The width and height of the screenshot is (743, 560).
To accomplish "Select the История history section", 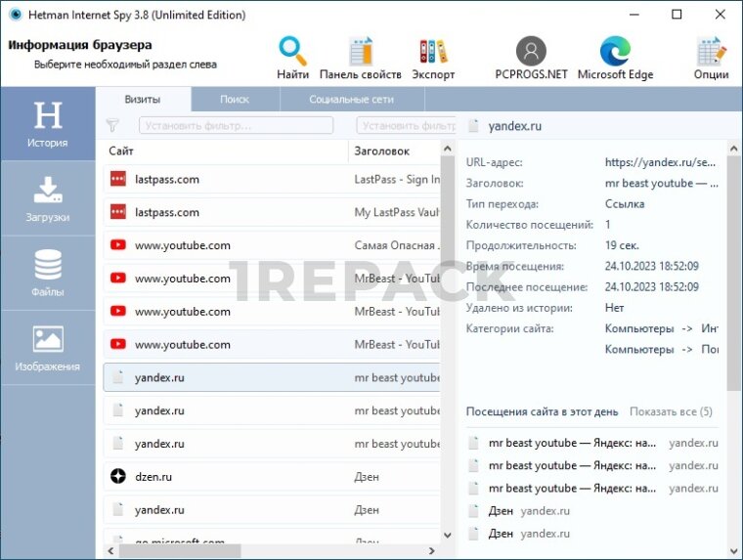I will 47,124.
